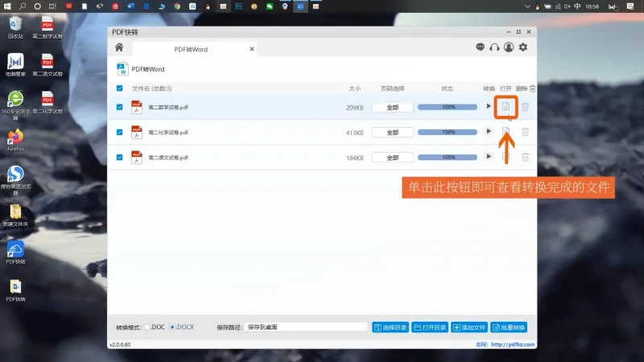Open page selection 全部 for 高二语文试卷.pdf
Viewport: 644px width, 362px height.
(392, 157)
